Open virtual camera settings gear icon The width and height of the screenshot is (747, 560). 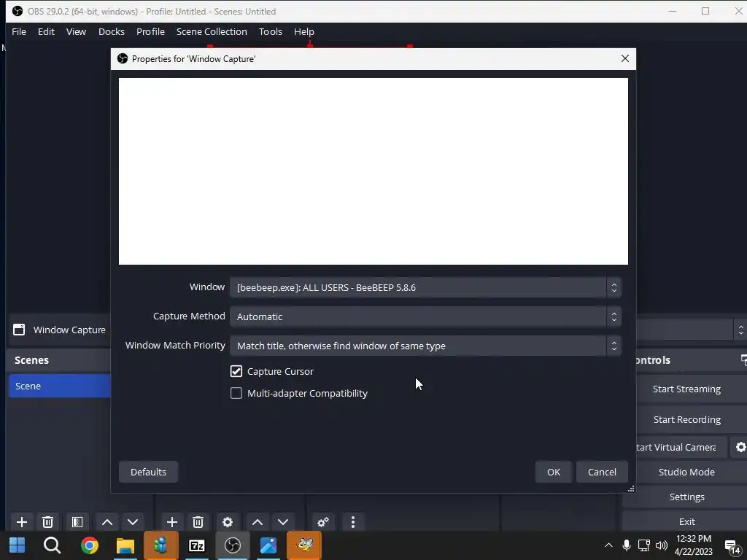(x=740, y=447)
